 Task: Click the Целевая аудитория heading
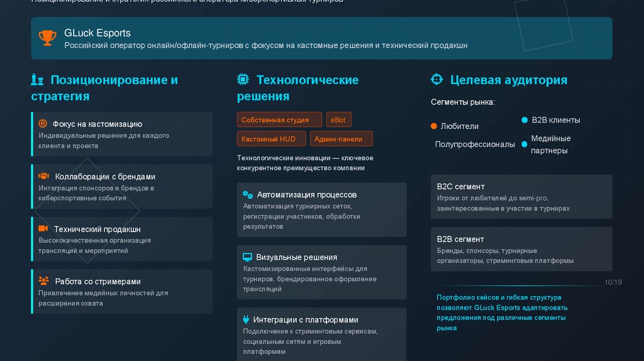[x=509, y=80]
